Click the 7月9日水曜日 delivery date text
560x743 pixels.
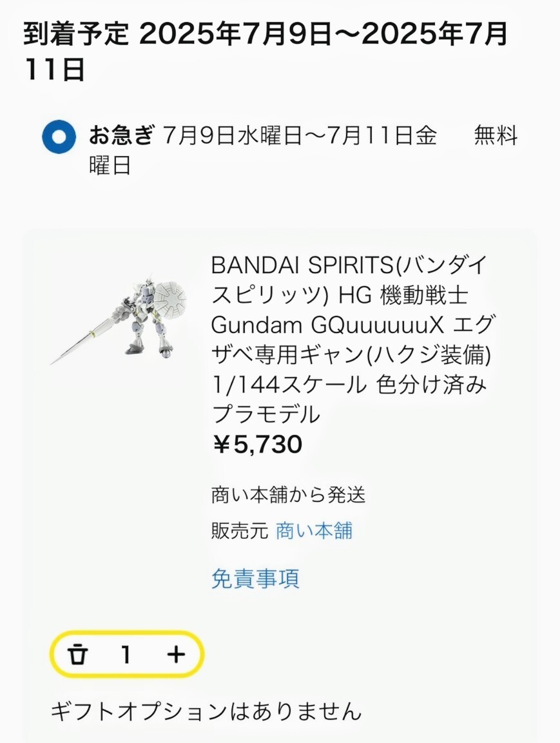point(232,135)
